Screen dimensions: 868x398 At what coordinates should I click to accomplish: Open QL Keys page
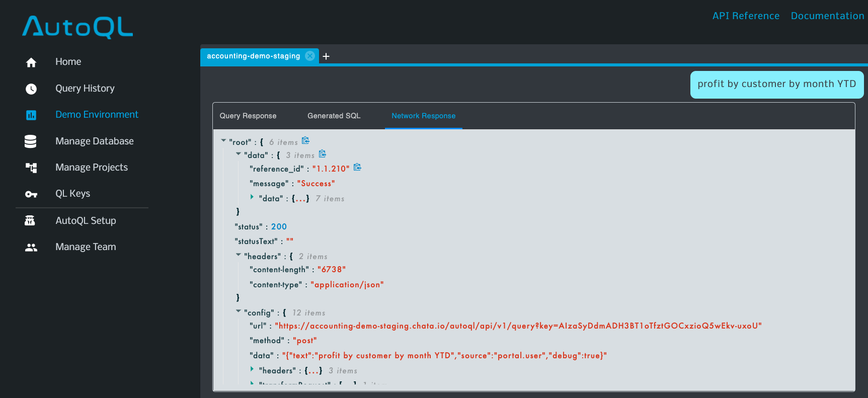pyautogui.click(x=73, y=194)
